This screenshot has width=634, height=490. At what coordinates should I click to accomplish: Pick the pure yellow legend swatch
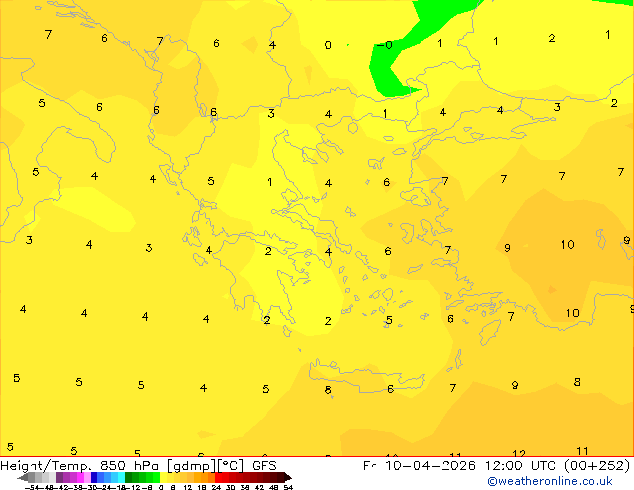[x=164, y=477]
